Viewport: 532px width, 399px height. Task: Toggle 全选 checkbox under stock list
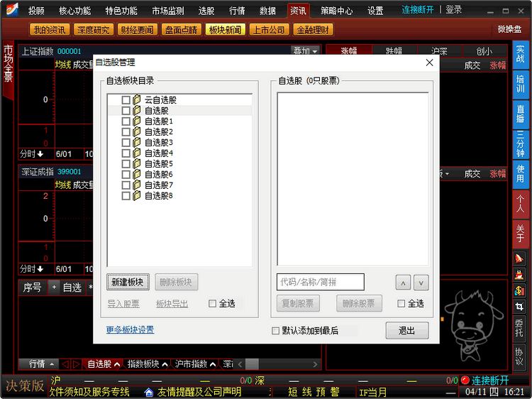401,304
